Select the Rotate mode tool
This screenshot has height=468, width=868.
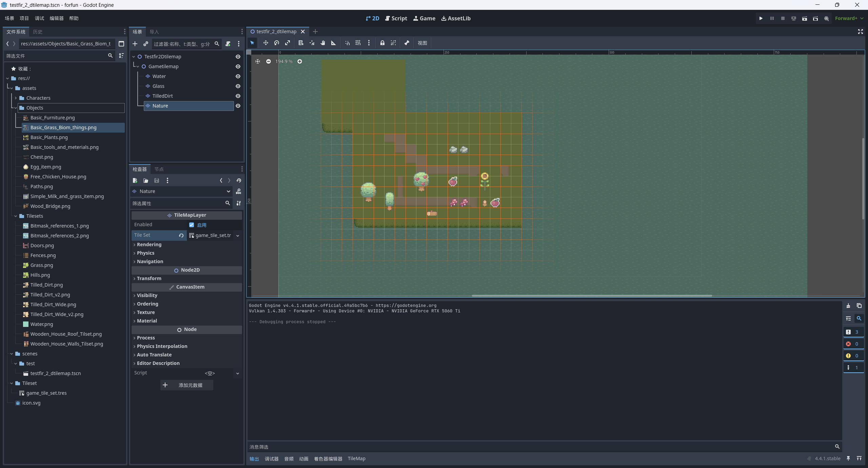click(x=277, y=43)
